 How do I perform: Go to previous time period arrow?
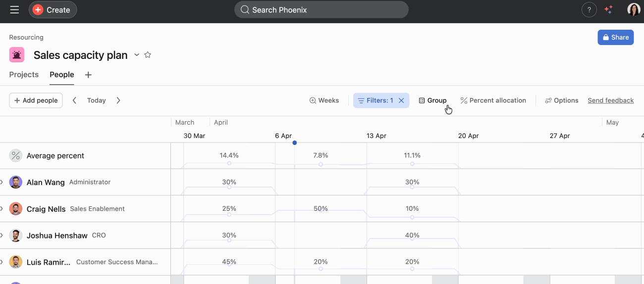(75, 100)
